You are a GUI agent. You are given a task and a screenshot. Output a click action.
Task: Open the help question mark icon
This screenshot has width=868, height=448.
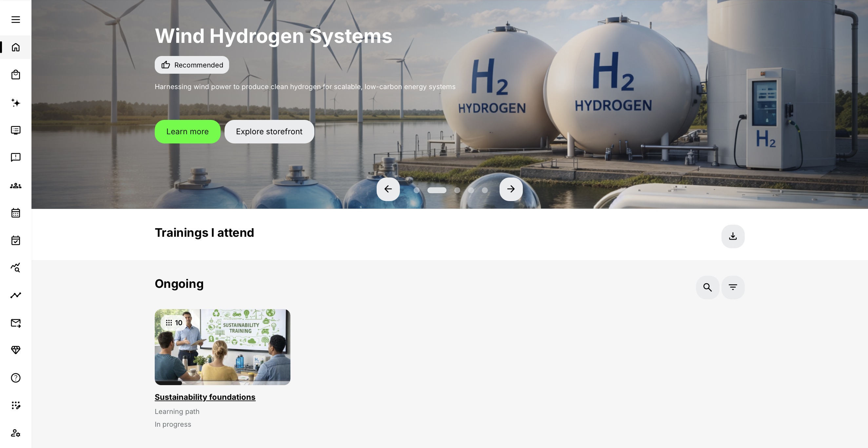point(15,378)
